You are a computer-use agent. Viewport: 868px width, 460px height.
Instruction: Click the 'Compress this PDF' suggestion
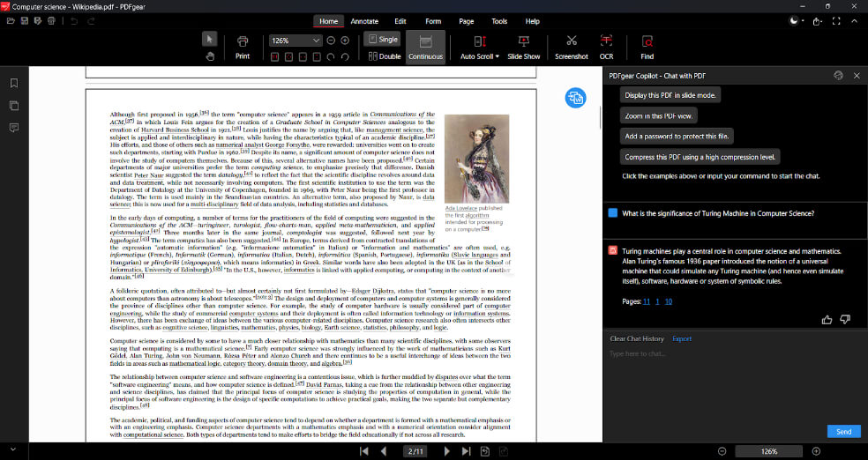click(x=700, y=157)
